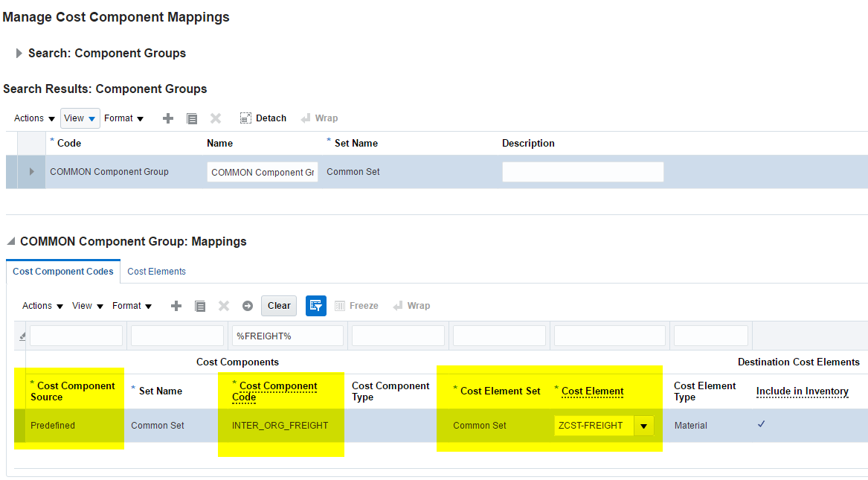Screen dimensions: 868x480
Task: Open the Actions menu in Component Groups toolbar
Action: [35, 118]
